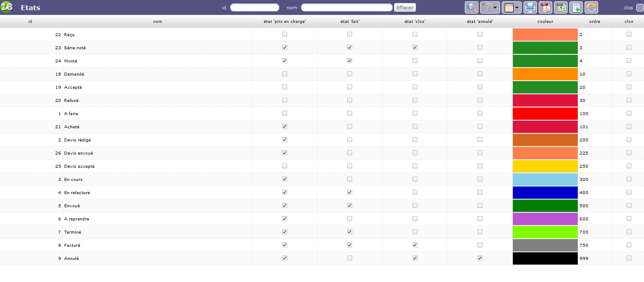Uncheck 'clos' state for Série noté
Viewport: 644px width, 282px height.
click(x=415, y=48)
